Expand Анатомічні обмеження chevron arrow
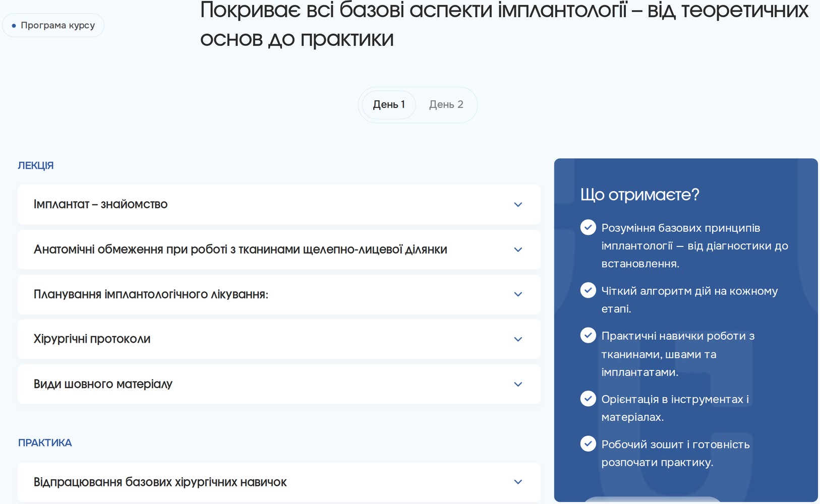Viewport: 820px width, 504px height. (518, 249)
